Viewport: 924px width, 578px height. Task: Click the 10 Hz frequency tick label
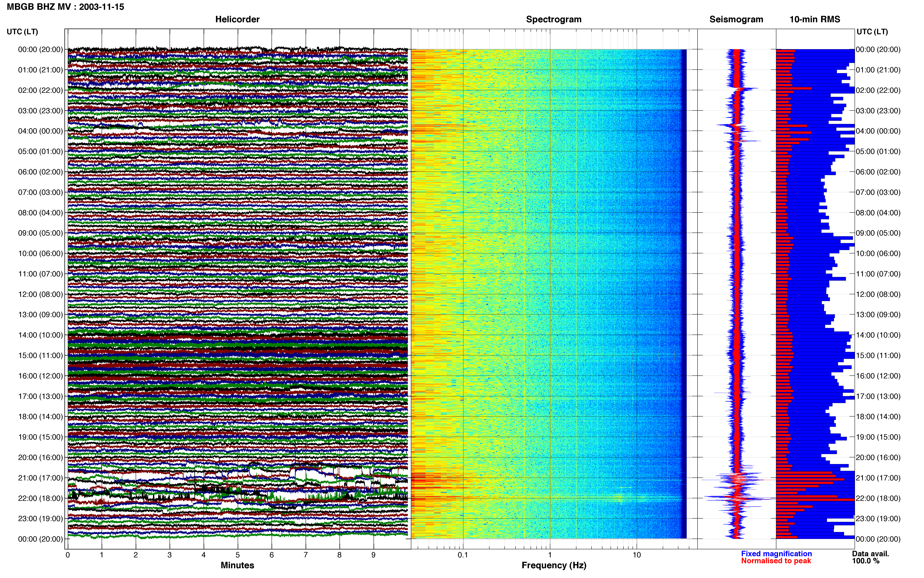tap(637, 555)
